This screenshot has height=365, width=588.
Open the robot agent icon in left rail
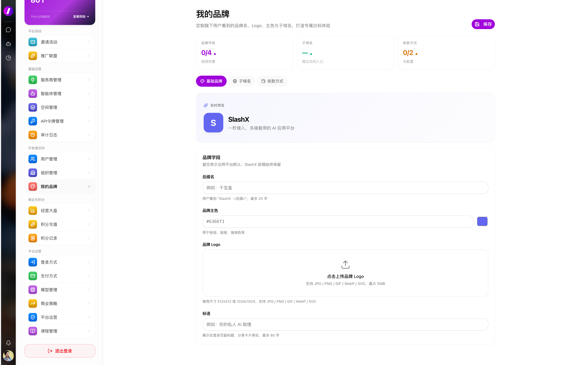click(8, 44)
